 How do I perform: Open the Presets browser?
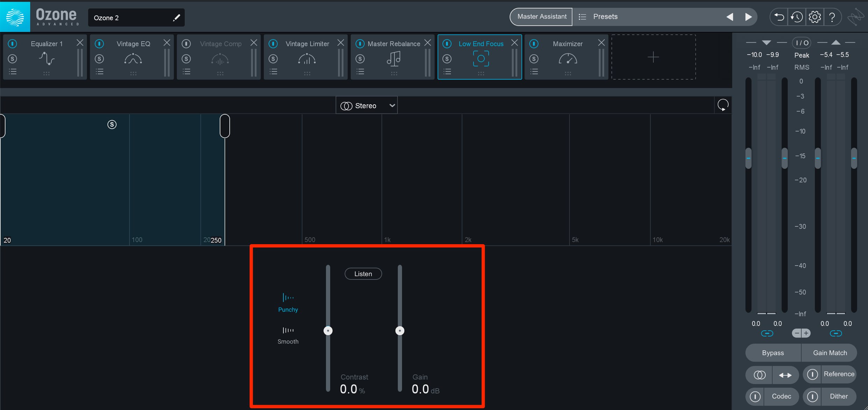(x=605, y=17)
